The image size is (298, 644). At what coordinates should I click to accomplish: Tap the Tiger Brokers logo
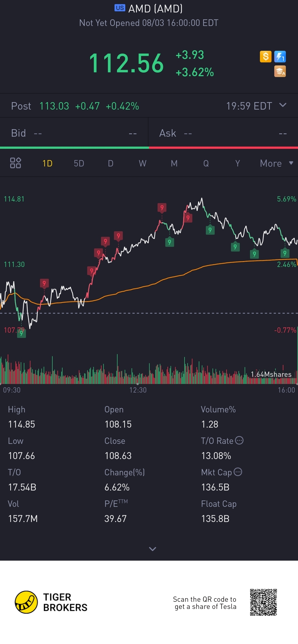click(51, 602)
